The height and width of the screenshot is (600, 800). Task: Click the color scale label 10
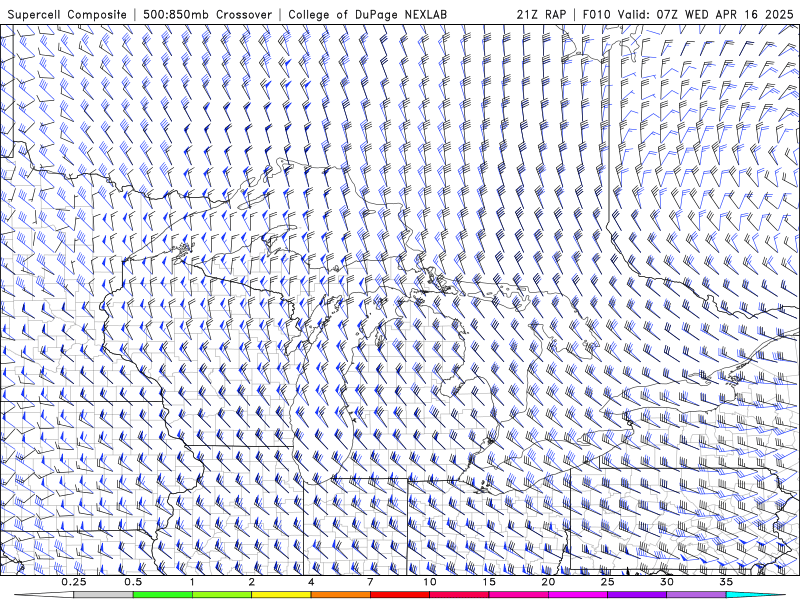point(430,582)
